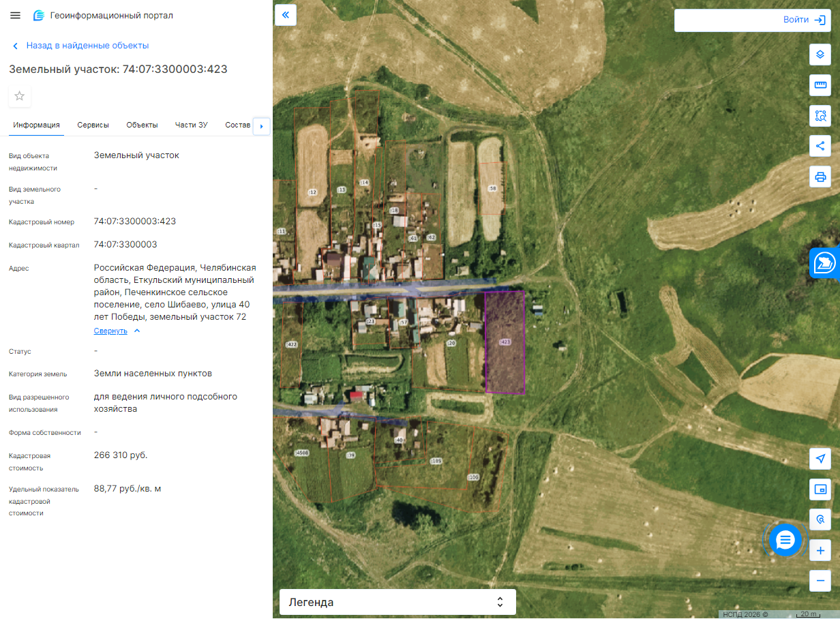Expand the Легенда panel
Image resolution: width=840 pixels, height=619 pixels.
point(397,603)
